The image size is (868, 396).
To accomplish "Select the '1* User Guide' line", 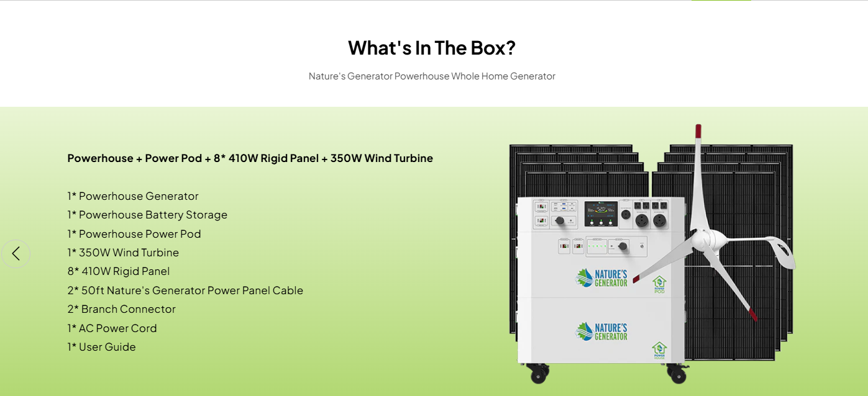I will tap(101, 347).
